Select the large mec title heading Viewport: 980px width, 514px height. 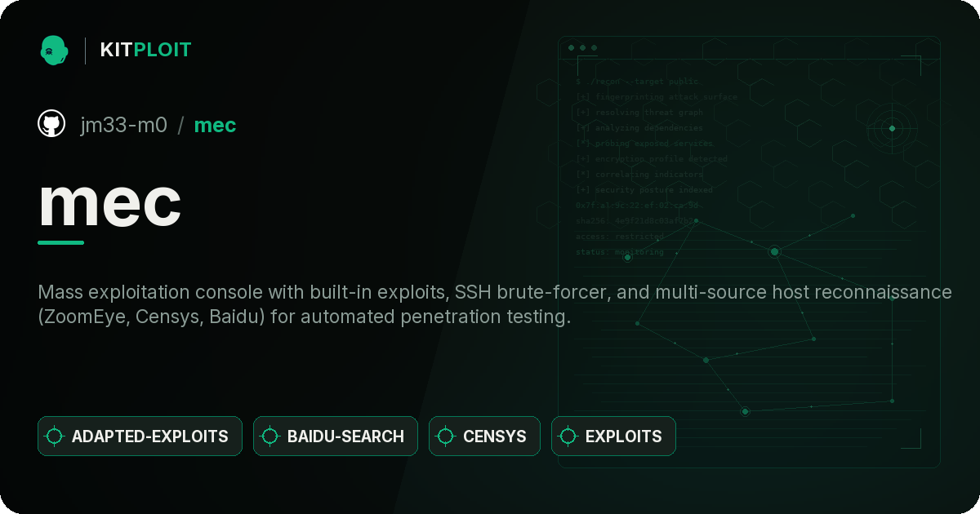110,202
